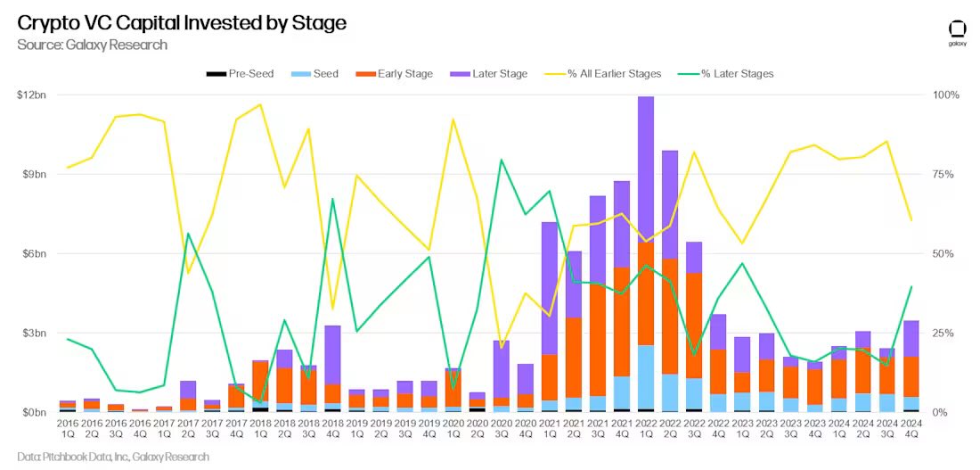Click the '2024 4Q' x-axis label
The image size is (980, 470).
tap(911, 431)
